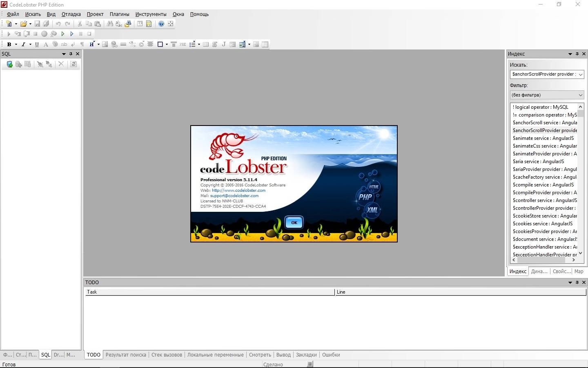Viewport: 588px width, 368px height.
Task: Click the Save All icon
Action: tap(46, 24)
